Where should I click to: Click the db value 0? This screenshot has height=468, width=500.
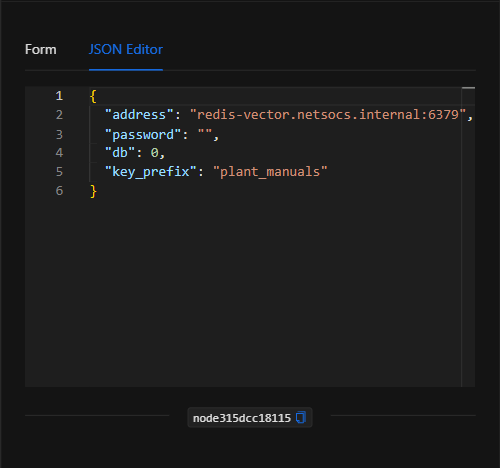(x=154, y=153)
